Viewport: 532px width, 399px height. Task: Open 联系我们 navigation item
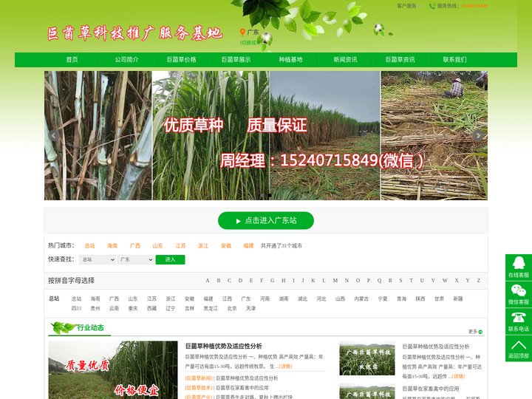(455, 60)
